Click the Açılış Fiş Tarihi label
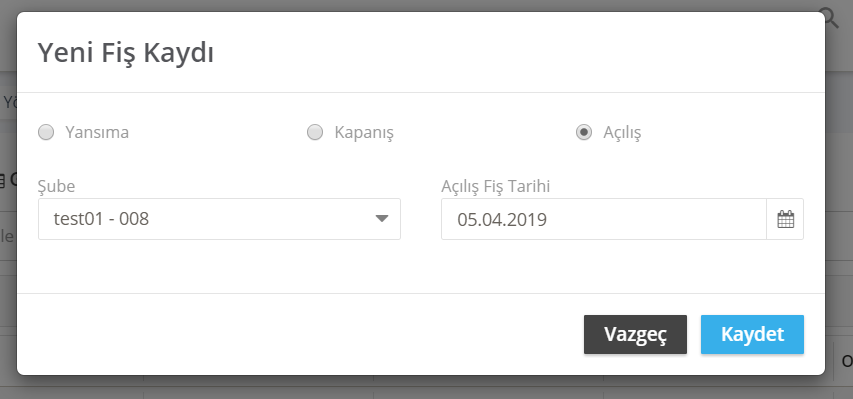This screenshot has width=853, height=399. click(496, 186)
